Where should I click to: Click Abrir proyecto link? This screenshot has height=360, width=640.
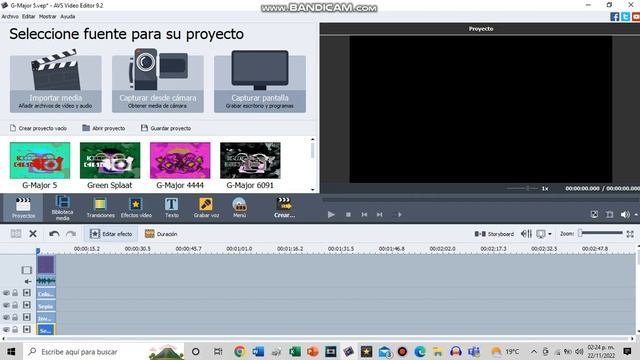coord(104,128)
